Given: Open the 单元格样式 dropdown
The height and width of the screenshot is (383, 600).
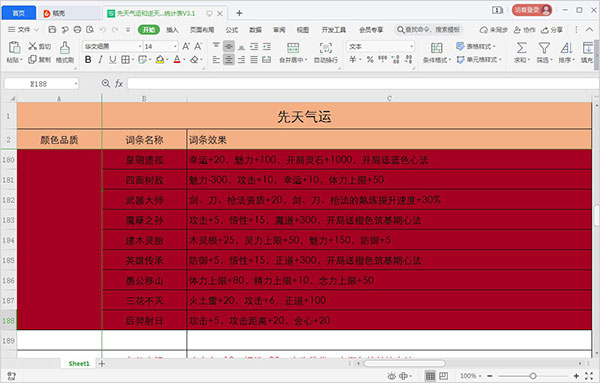Looking at the screenshot, I should tap(479, 59).
